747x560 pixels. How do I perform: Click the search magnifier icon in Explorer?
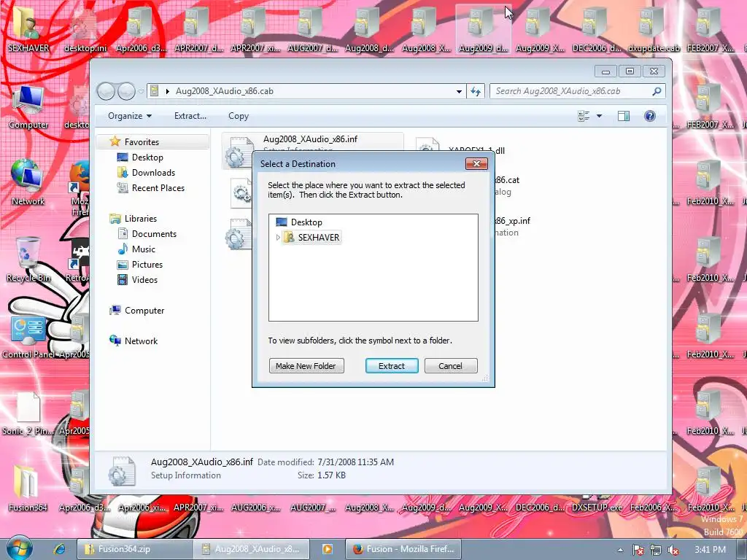click(657, 91)
